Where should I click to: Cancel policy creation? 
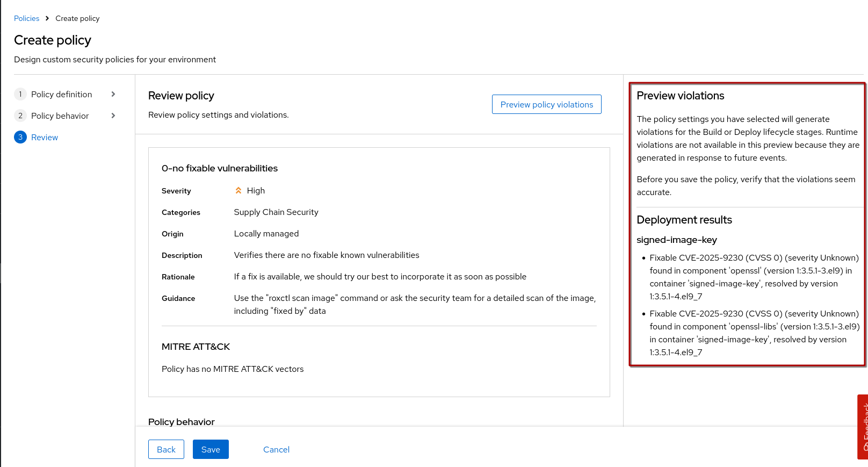(276, 450)
